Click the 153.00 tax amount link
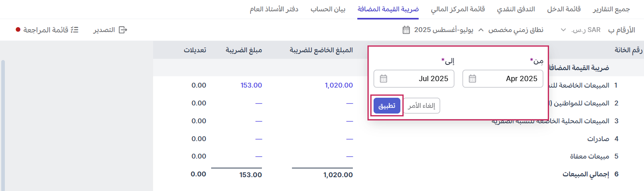This screenshot has width=644, height=191. [x=251, y=85]
